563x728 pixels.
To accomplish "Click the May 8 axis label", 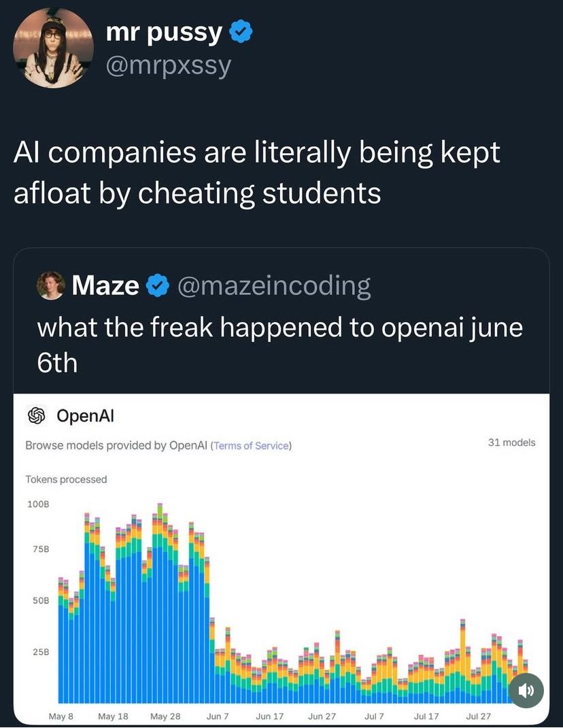I will 61,716.
